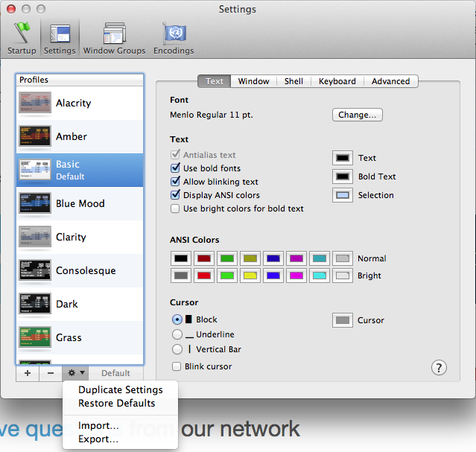Edit the Normal blue ANSI color

(x=273, y=258)
